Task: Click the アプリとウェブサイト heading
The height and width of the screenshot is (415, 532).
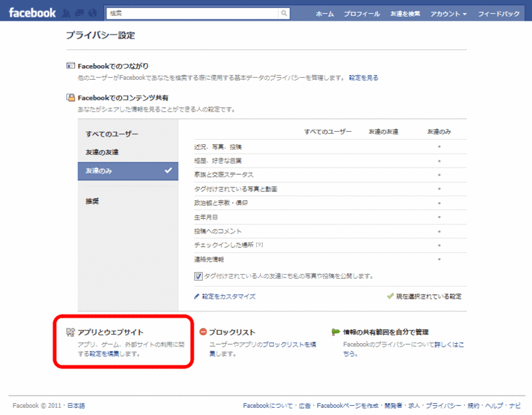Action: click(110, 333)
